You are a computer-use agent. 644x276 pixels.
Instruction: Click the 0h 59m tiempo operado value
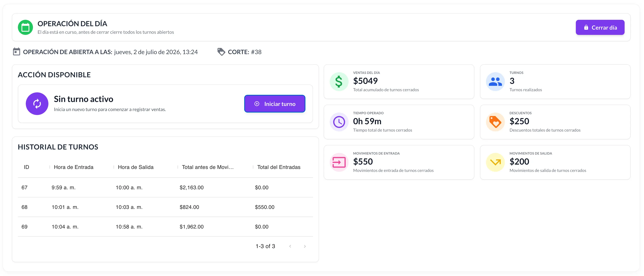click(367, 121)
